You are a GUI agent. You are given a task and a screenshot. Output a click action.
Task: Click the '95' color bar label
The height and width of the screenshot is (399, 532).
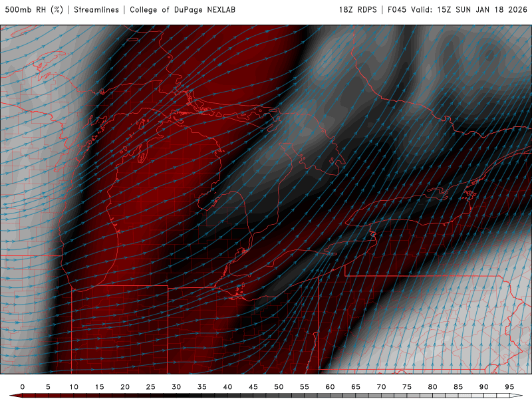[x=509, y=387]
